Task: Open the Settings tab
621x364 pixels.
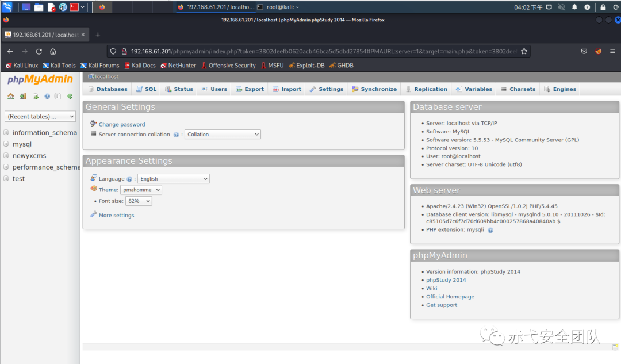Action: [x=327, y=89]
